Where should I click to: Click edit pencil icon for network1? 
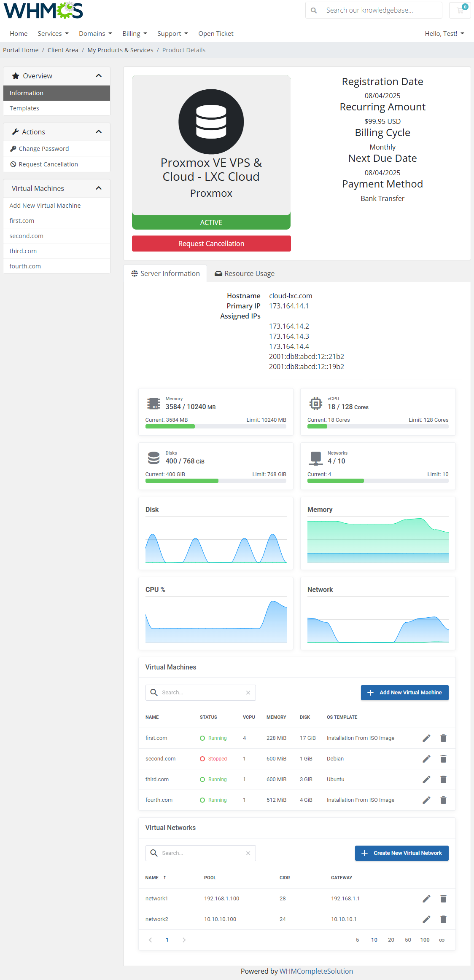426,899
